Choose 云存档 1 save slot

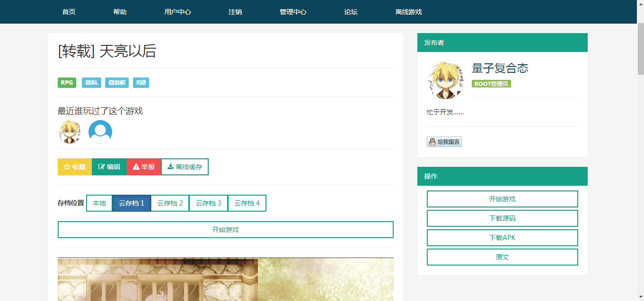tap(132, 203)
